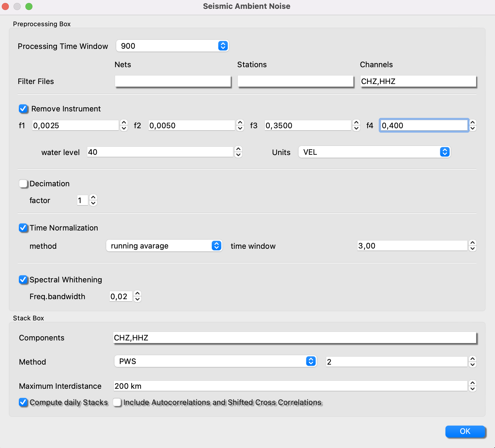
Task: Decrease the Maximum Interdistance value
Action: point(473,389)
